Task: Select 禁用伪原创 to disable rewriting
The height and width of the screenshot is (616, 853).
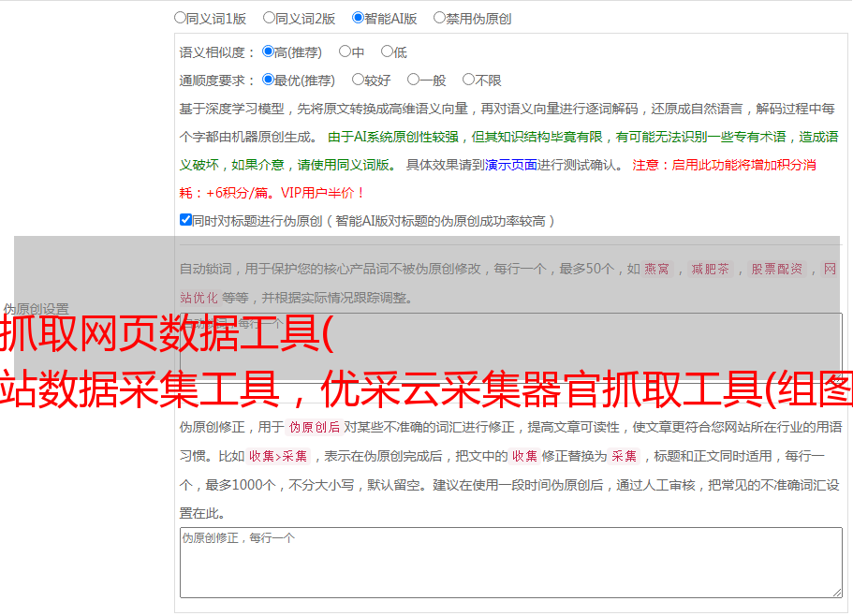Action: point(439,18)
